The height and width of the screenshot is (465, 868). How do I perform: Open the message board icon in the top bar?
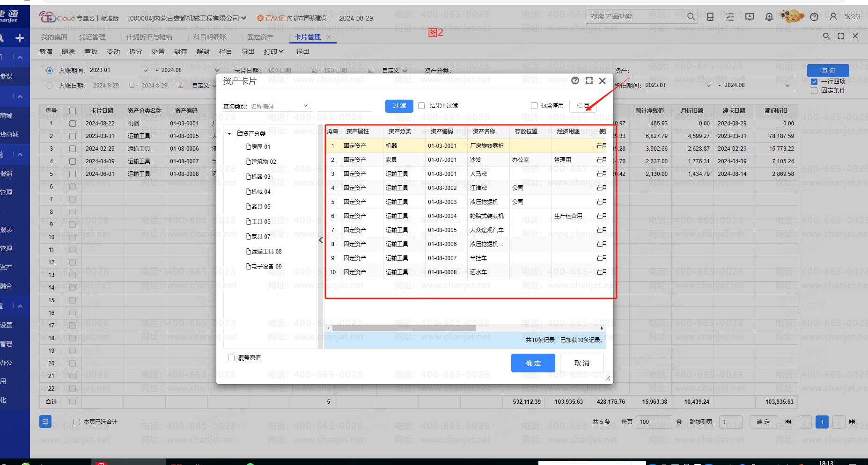point(750,17)
